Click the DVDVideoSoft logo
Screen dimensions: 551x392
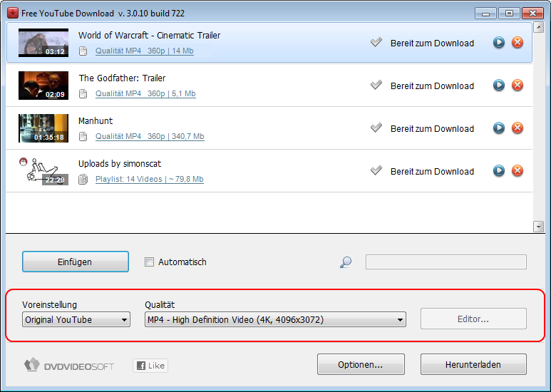pyautogui.click(x=69, y=366)
